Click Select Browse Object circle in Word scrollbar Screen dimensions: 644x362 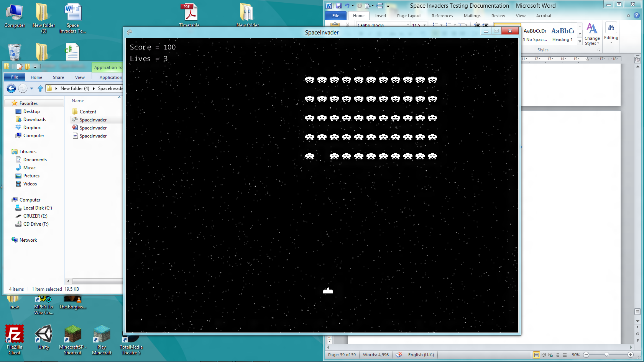[x=637, y=334]
